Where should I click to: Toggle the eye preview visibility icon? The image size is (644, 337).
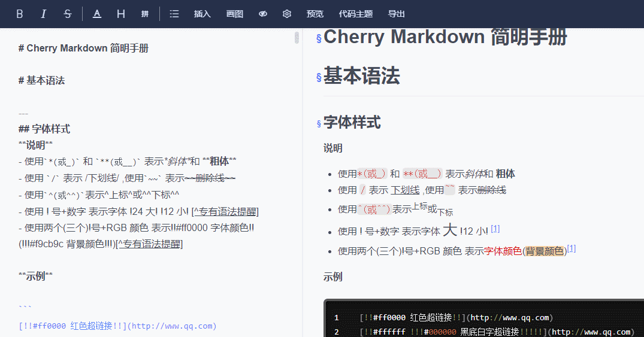coord(263,14)
